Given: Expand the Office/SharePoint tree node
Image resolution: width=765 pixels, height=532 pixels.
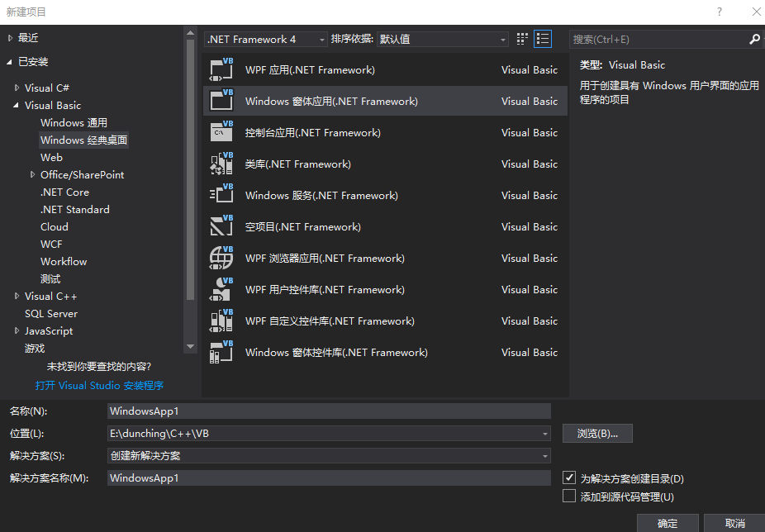Looking at the screenshot, I should pyautogui.click(x=32, y=175).
